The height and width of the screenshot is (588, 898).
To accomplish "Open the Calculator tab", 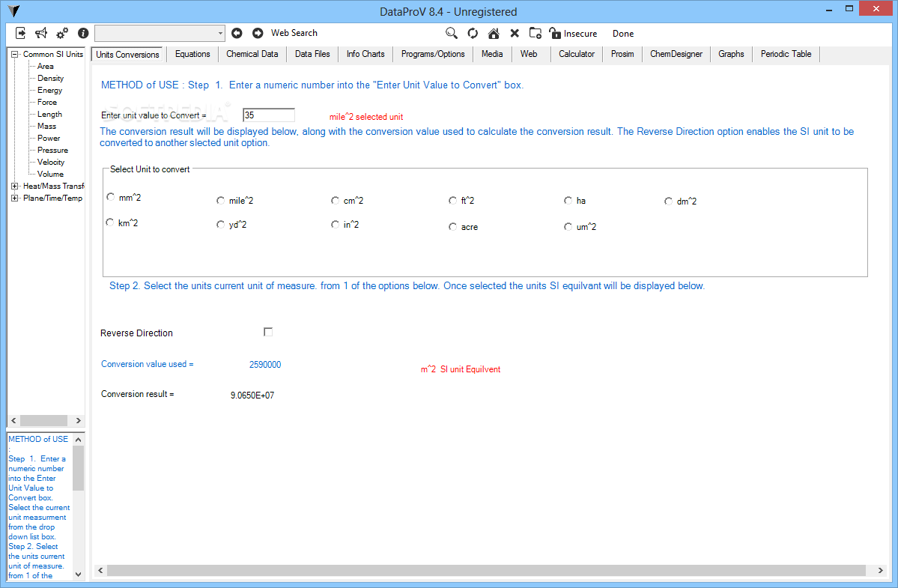I will pyautogui.click(x=577, y=54).
